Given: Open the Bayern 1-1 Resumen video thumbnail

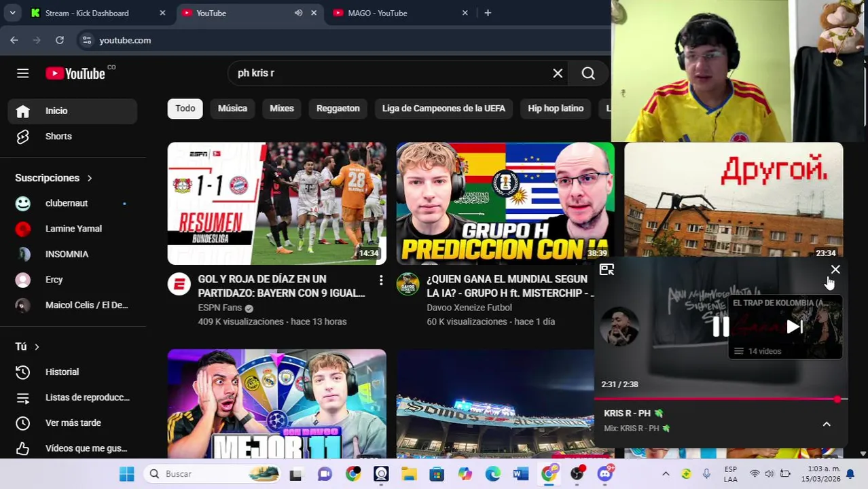Looking at the screenshot, I should 277,203.
